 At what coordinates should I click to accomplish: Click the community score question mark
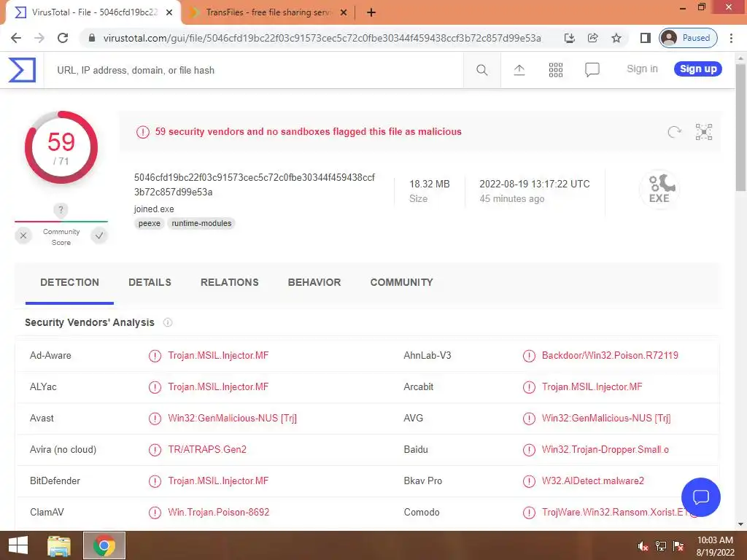pos(61,210)
